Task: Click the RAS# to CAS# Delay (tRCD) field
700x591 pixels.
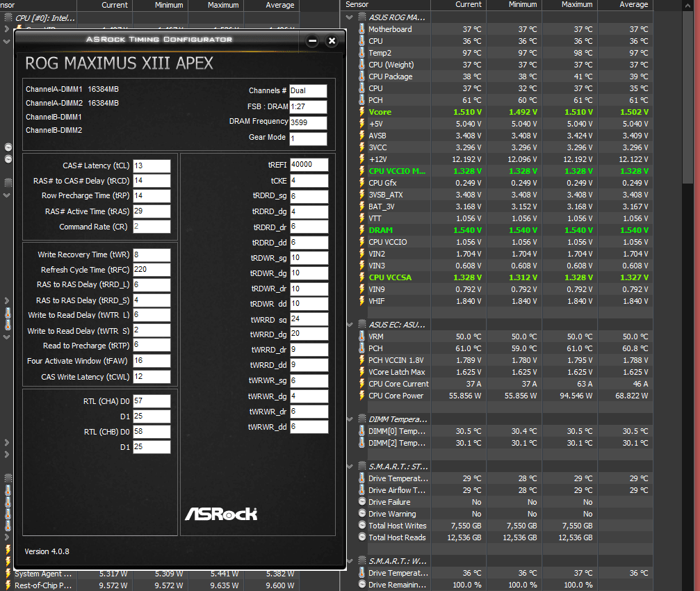Action: pos(152,181)
